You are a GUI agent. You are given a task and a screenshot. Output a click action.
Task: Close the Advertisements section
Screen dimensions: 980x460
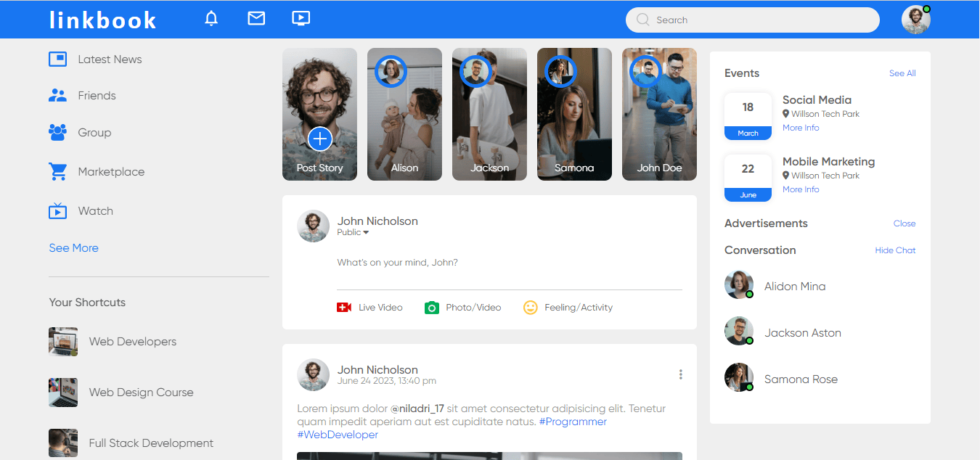[905, 223]
